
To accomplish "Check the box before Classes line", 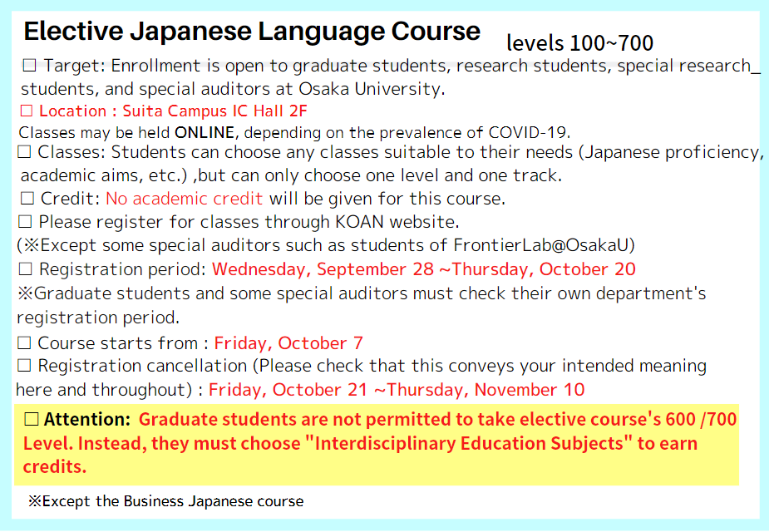I will click(x=24, y=152).
